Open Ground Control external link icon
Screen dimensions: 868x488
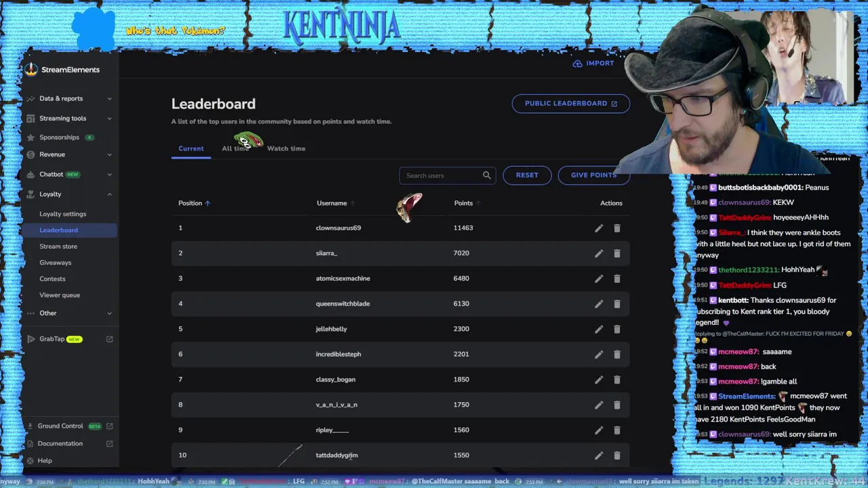(110, 426)
